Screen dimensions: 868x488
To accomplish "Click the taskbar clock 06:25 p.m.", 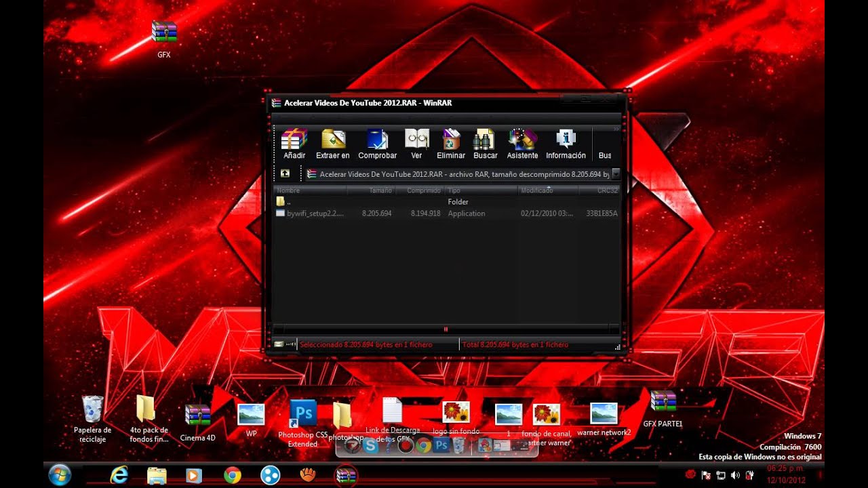I will point(785,468).
